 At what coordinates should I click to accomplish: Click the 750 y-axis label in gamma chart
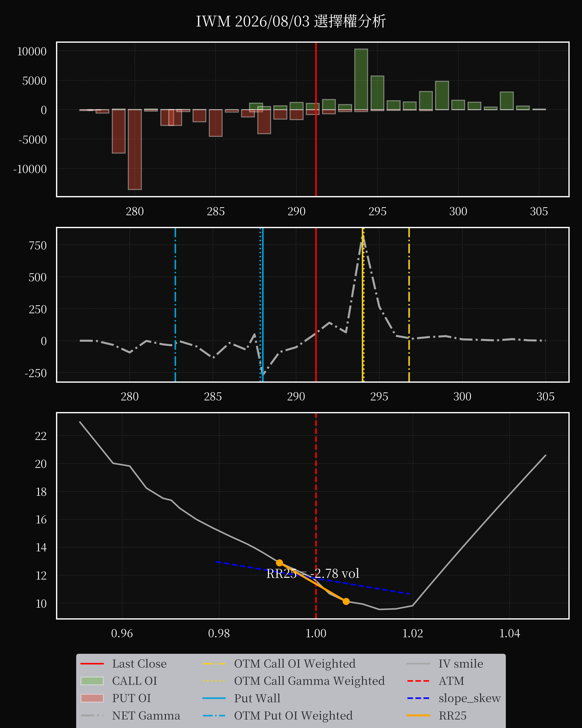tap(38, 246)
